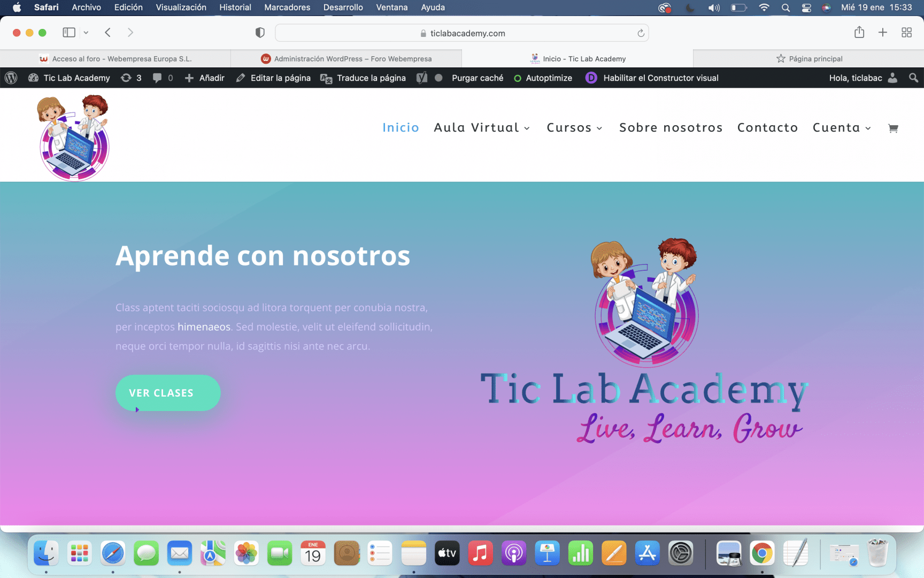Open the Autoptimize menu

[543, 78]
